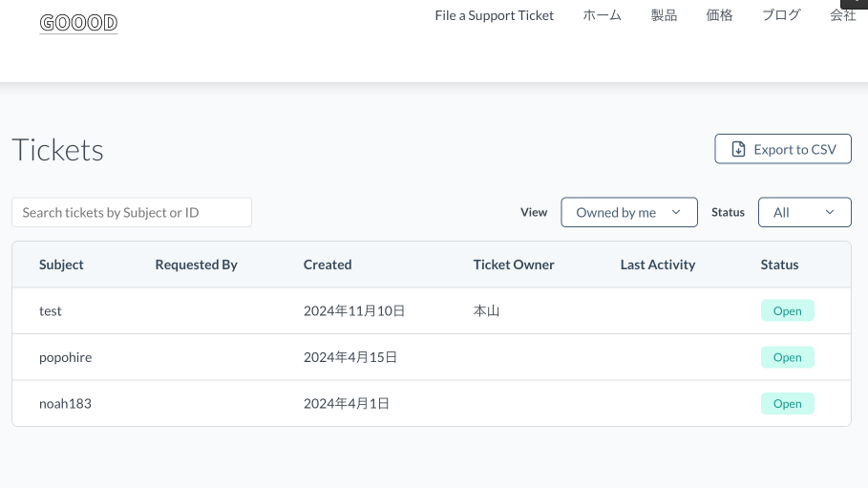The image size is (868, 488).
Task: Click the Subject column header
Action: (x=61, y=265)
